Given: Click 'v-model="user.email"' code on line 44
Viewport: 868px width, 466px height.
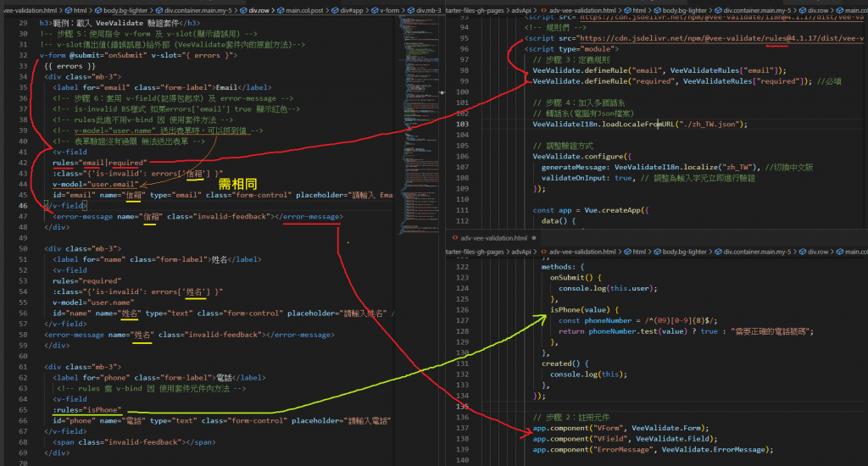Looking at the screenshot, I should click(x=96, y=185).
